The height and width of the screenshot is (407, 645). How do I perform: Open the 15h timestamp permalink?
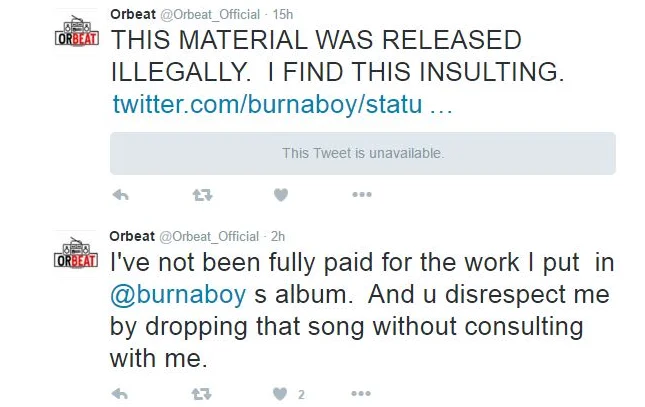tap(282, 13)
